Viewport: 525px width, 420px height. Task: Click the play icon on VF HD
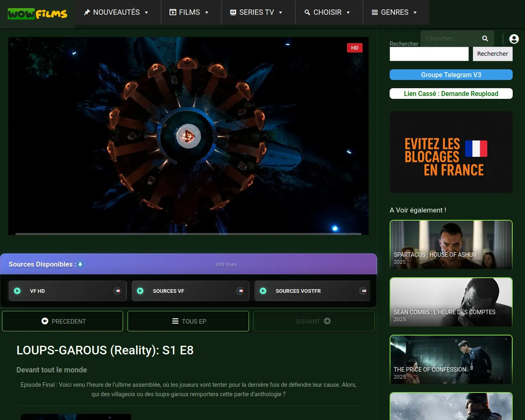click(x=17, y=291)
